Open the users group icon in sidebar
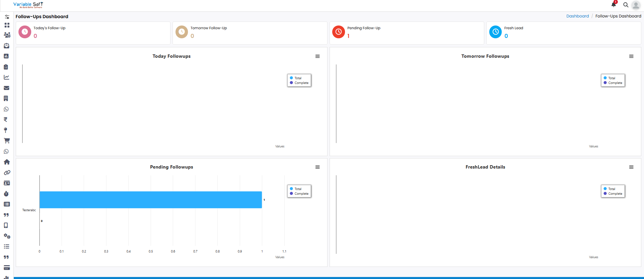The image size is (644, 279). [7, 35]
